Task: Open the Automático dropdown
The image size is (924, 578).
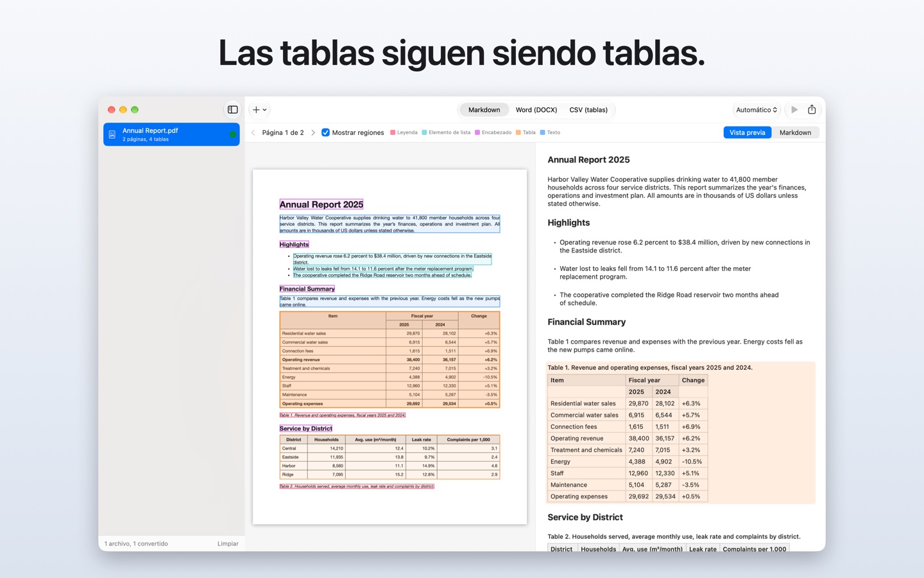Action: pyautogui.click(x=757, y=110)
